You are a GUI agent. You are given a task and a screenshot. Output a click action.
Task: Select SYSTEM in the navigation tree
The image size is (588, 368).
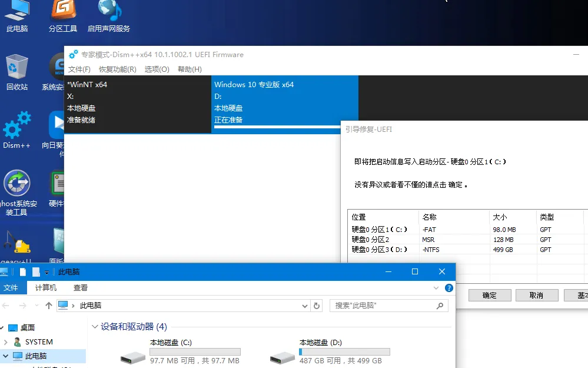coord(39,342)
